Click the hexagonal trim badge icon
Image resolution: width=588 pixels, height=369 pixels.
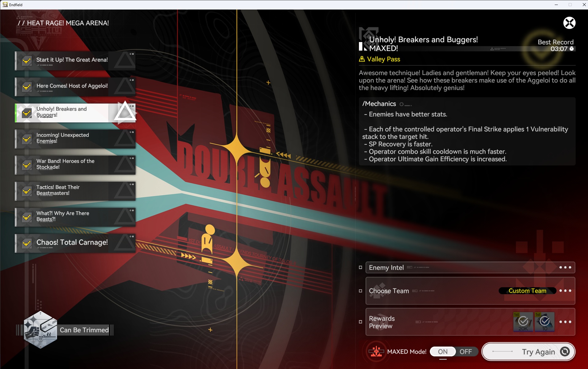coord(40,330)
